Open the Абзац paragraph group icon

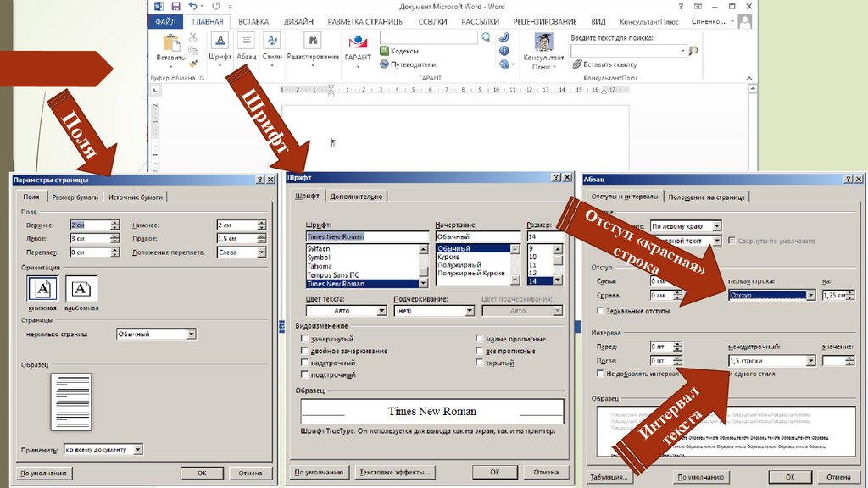tap(246, 41)
